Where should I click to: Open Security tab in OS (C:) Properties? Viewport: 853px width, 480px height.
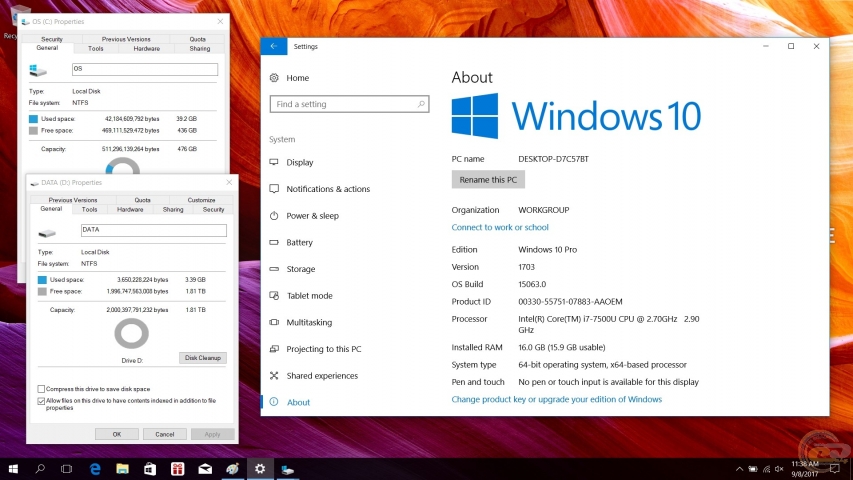52,39
